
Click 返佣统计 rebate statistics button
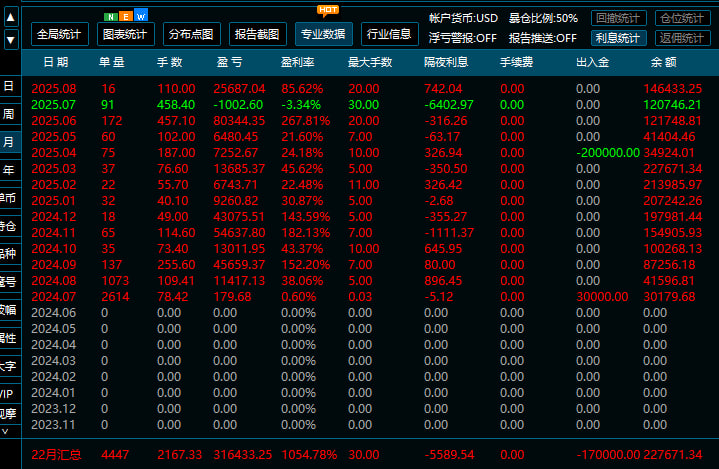pos(683,38)
